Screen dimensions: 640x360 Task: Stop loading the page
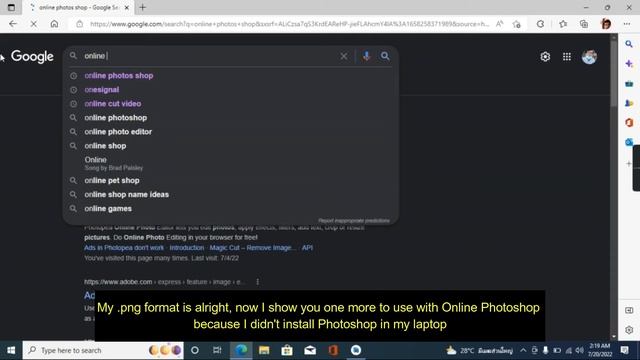point(33,24)
